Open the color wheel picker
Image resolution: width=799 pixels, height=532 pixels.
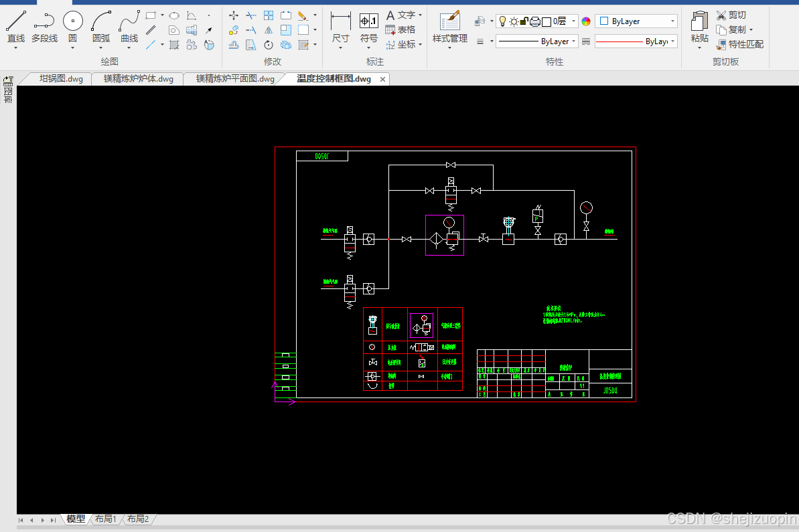586,21
